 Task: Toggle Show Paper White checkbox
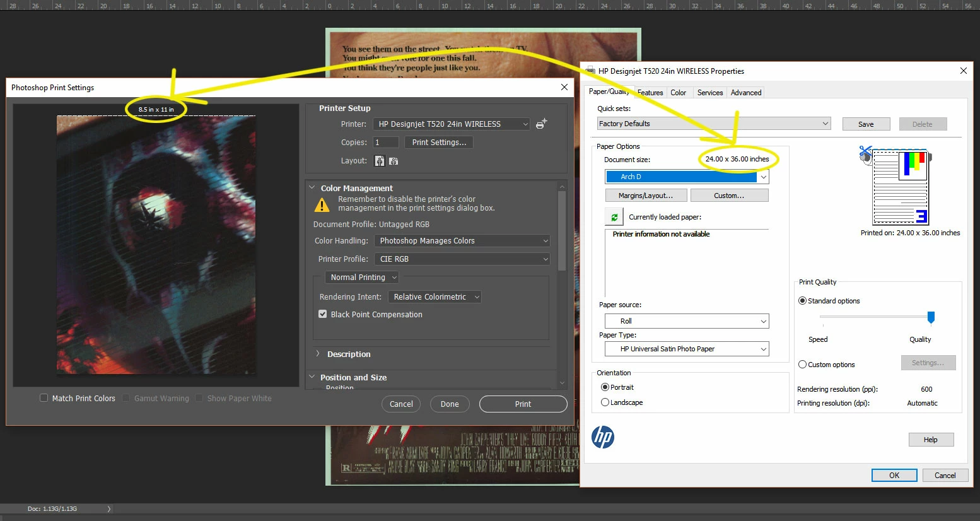[199, 398]
